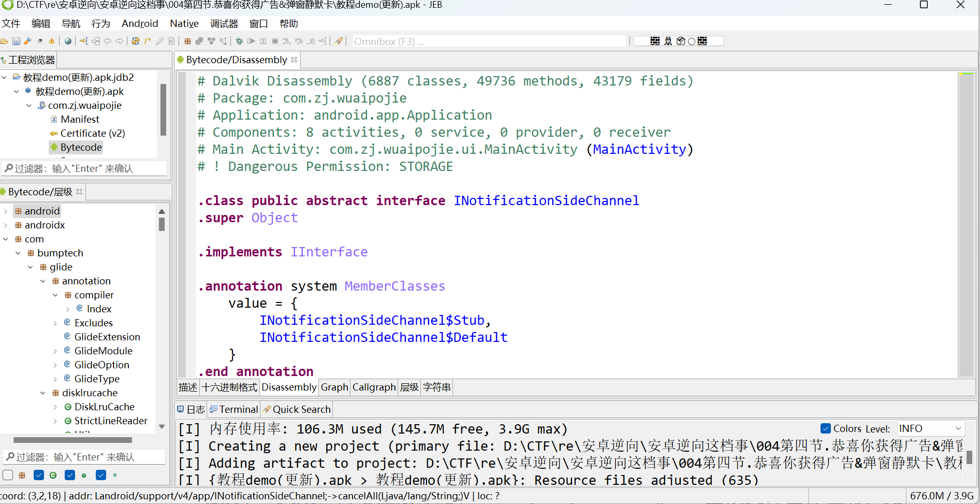Click the INotificationSideChannel$Default link

tap(384, 337)
